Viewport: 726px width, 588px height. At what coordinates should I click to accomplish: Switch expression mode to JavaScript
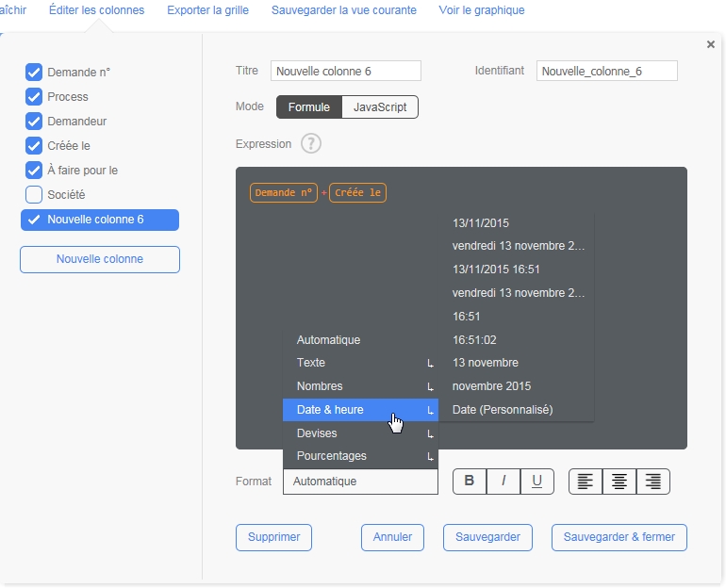[x=380, y=107]
